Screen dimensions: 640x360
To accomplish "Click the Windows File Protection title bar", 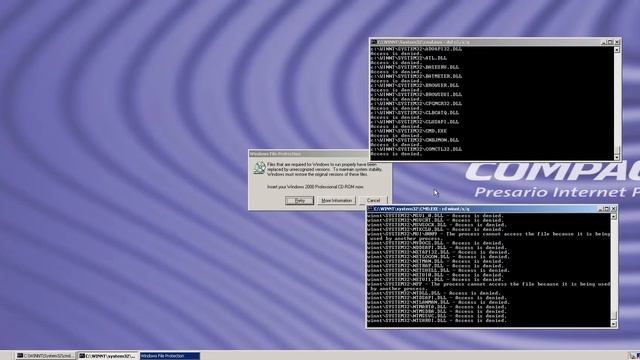I will click(x=309, y=154).
